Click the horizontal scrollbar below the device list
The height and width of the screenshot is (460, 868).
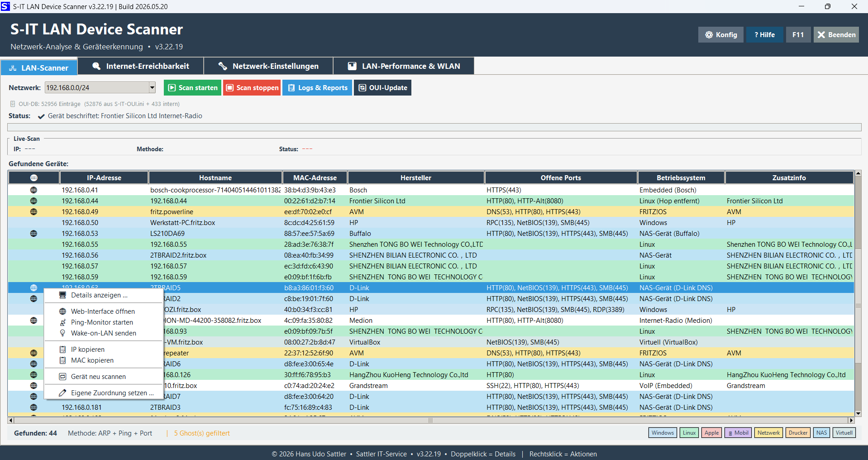click(430, 421)
